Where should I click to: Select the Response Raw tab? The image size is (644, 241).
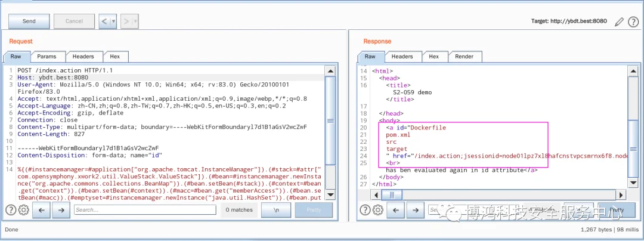pos(370,57)
